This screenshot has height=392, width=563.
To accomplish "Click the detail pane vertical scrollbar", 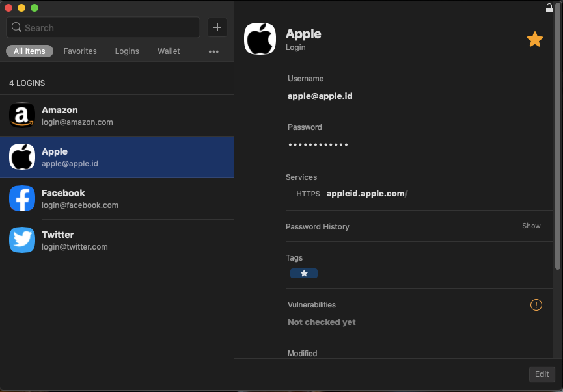I will (557, 137).
